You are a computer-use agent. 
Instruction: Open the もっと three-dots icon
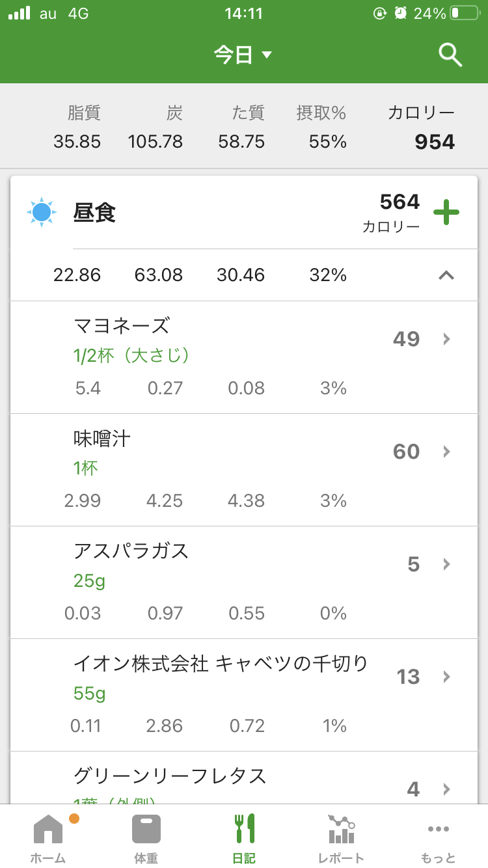pyautogui.click(x=439, y=829)
